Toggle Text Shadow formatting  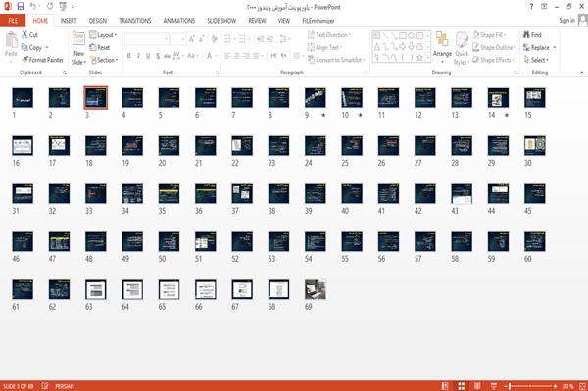click(158, 56)
